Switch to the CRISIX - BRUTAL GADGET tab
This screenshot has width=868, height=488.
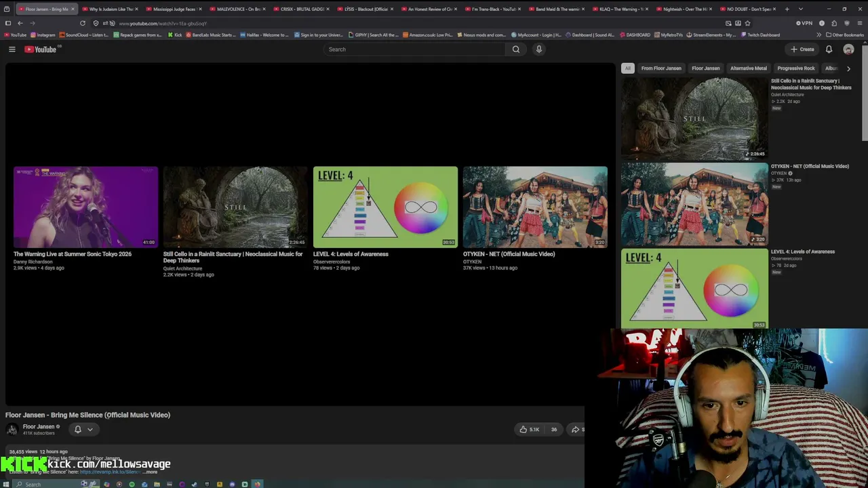302,9
